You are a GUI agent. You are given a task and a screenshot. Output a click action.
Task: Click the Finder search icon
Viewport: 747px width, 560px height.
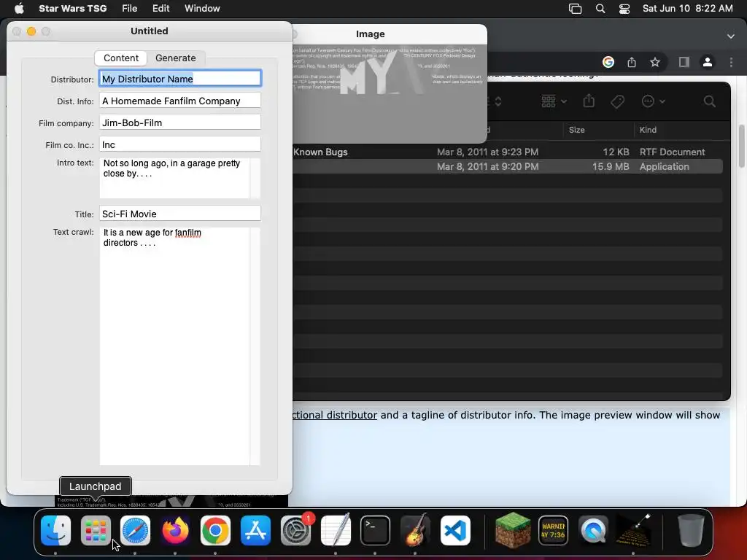tap(709, 101)
